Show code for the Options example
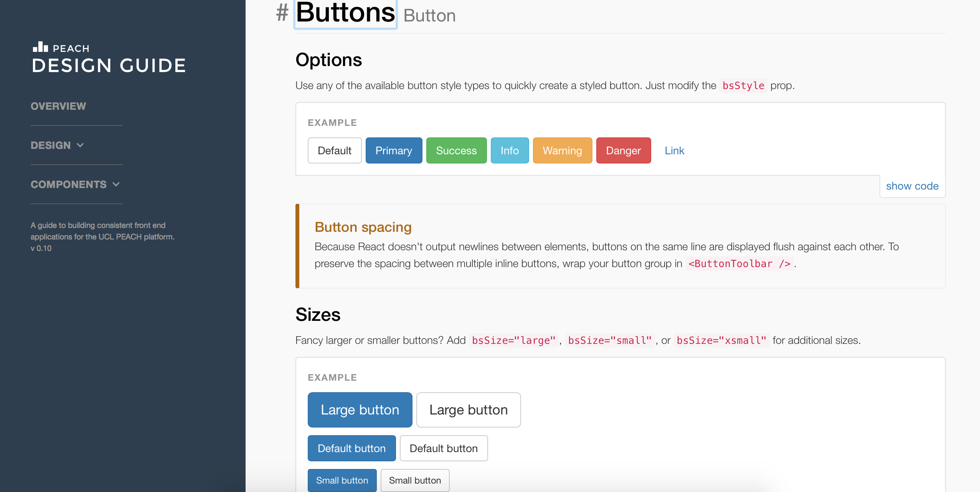The width and height of the screenshot is (980, 492). coord(912,186)
